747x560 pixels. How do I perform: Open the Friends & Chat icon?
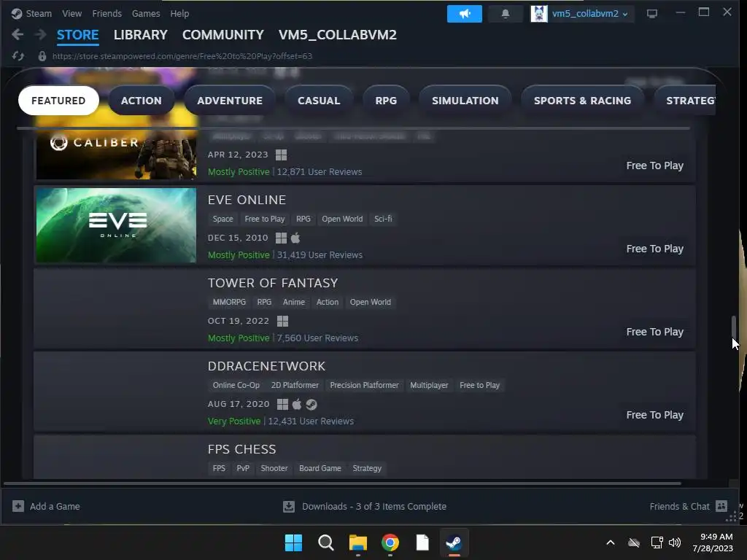pos(721,506)
